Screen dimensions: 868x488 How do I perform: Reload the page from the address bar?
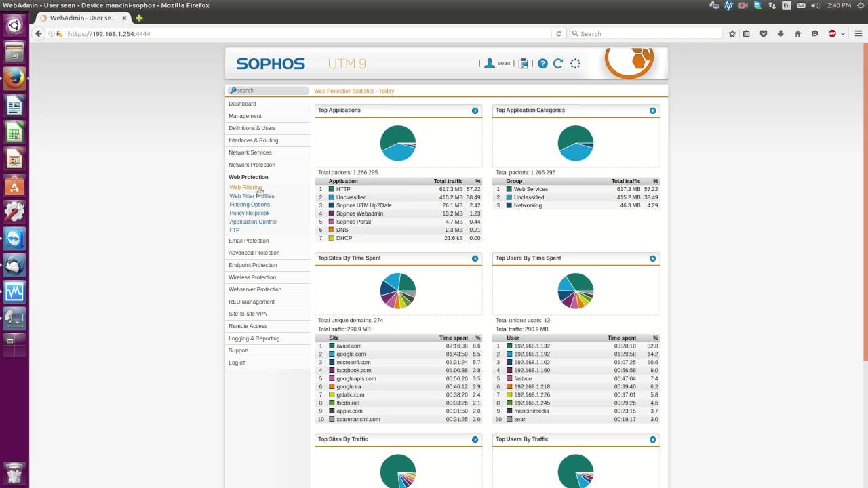tap(559, 33)
